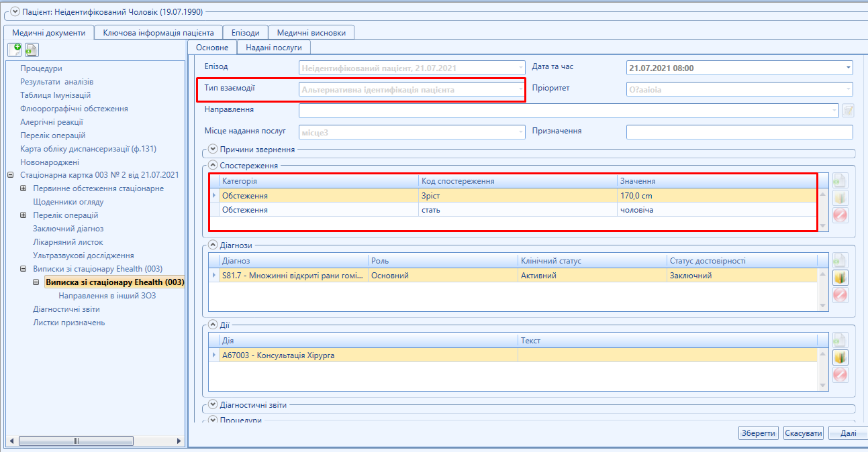Open the Ключова інформація пацієнта tab
Image resolution: width=868 pixels, height=452 pixels.
(x=158, y=33)
